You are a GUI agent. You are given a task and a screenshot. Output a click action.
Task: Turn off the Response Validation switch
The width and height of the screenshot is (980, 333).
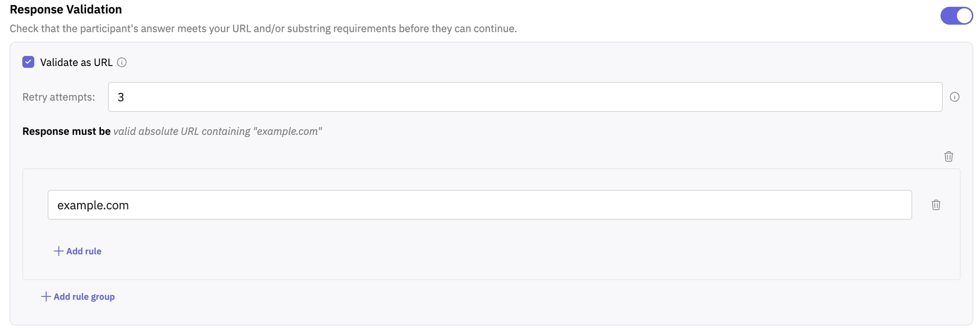point(956,16)
